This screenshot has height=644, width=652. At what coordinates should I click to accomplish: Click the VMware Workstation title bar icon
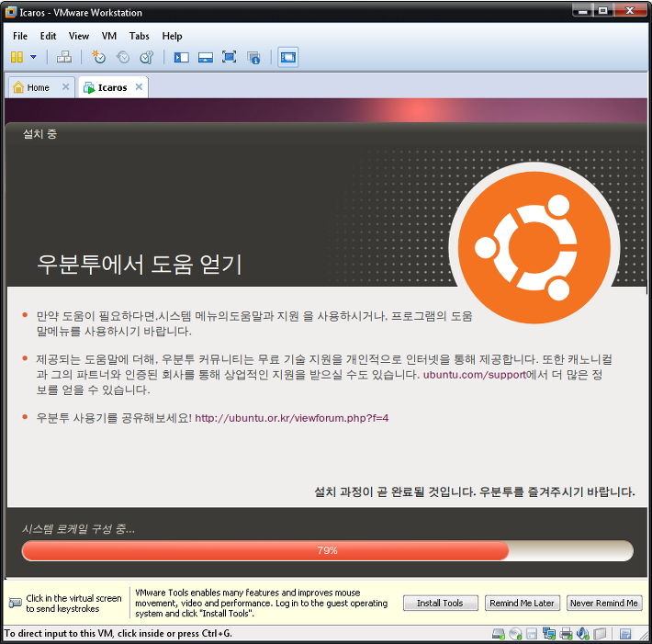pyautogui.click(x=11, y=12)
